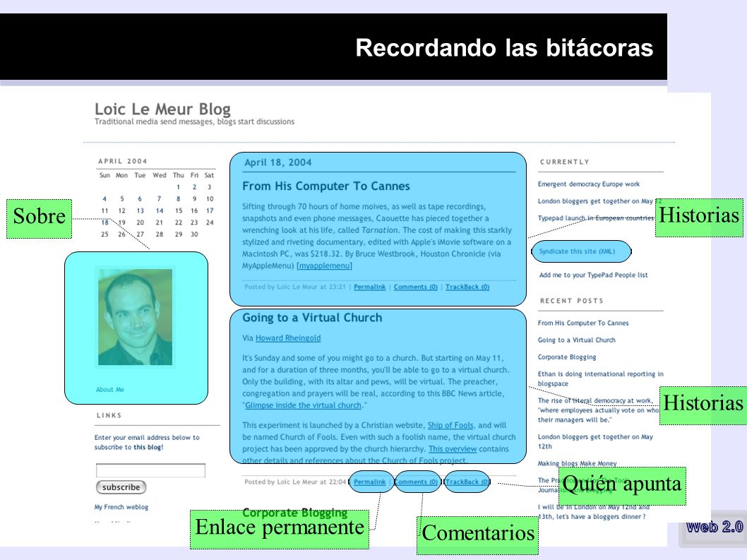Select April 2 in the calendar
The width and height of the screenshot is (747, 560).
coord(194,187)
